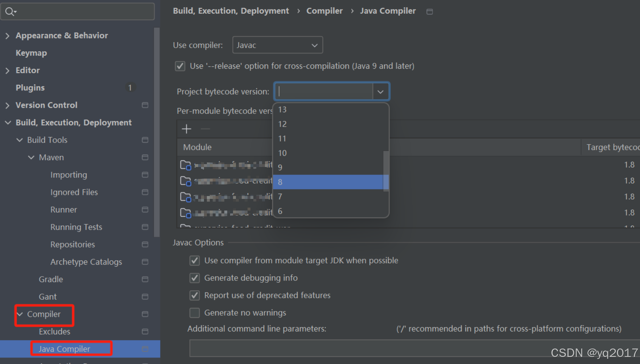Click the plus icon to add a module

click(186, 129)
